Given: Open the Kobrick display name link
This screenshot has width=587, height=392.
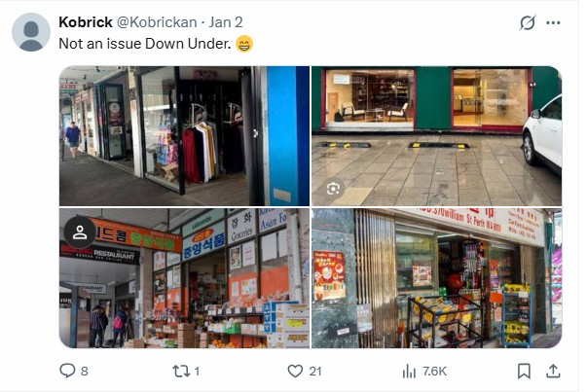Looking at the screenshot, I should [86, 22].
